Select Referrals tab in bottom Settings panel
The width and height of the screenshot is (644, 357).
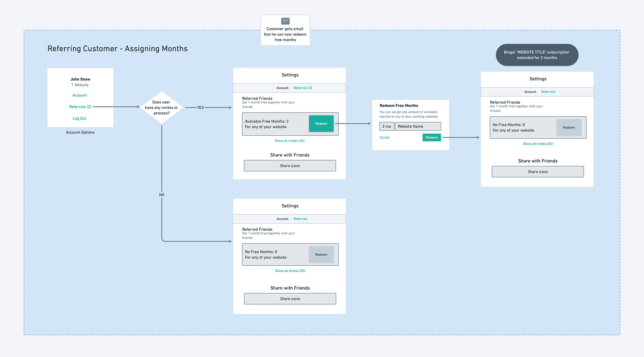(x=300, y=219)
